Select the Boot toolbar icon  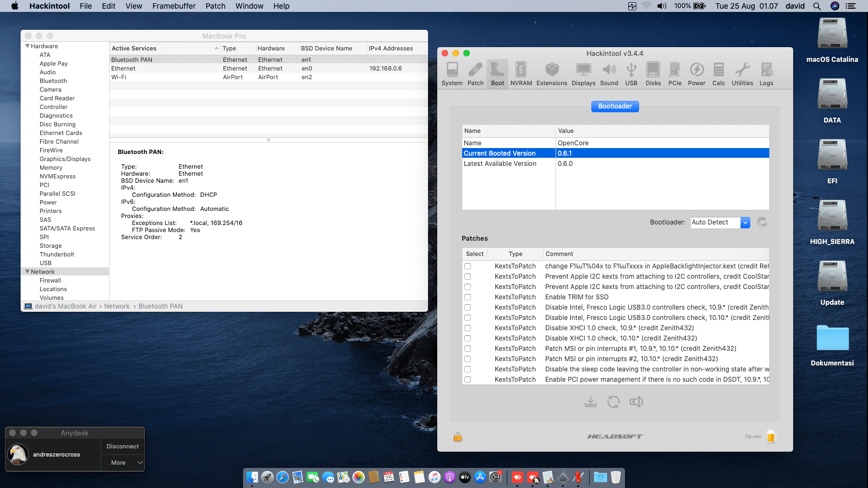click(x=497, y=74)
